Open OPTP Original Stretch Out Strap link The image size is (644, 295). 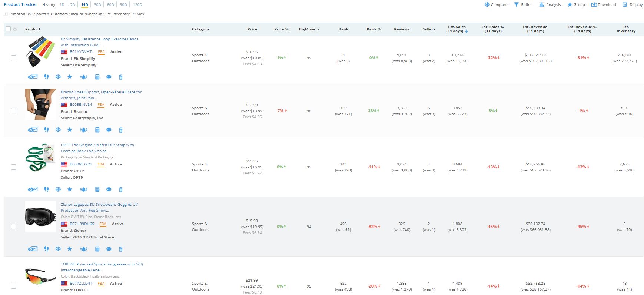(x=97, y=148)
